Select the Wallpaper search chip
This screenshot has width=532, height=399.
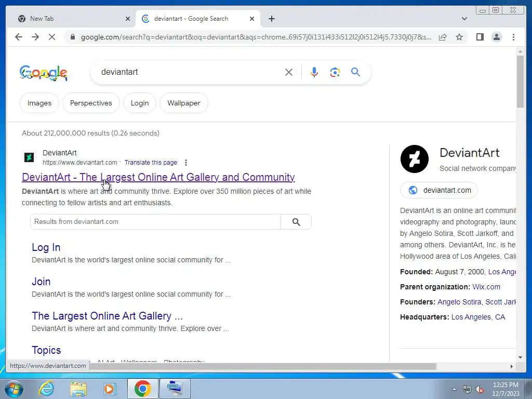(183, 103)
